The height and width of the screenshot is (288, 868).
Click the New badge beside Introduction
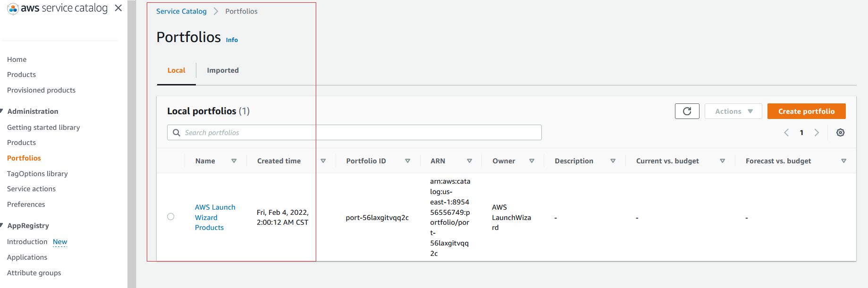60,242
